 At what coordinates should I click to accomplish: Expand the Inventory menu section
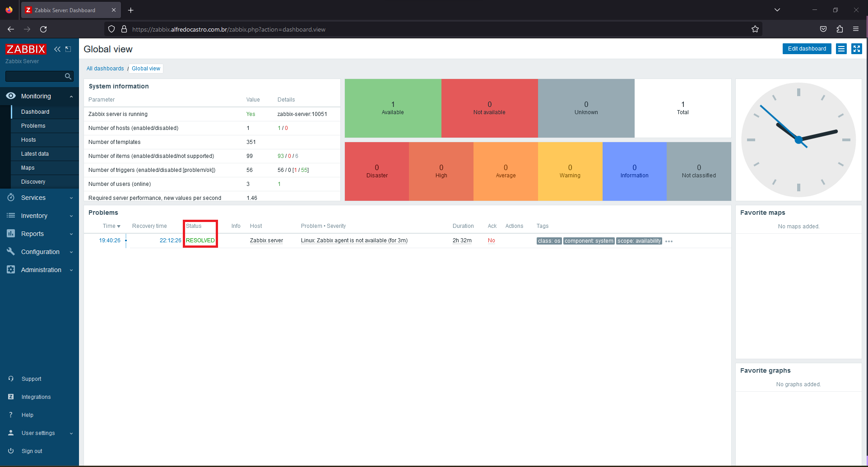pos(71,216)
